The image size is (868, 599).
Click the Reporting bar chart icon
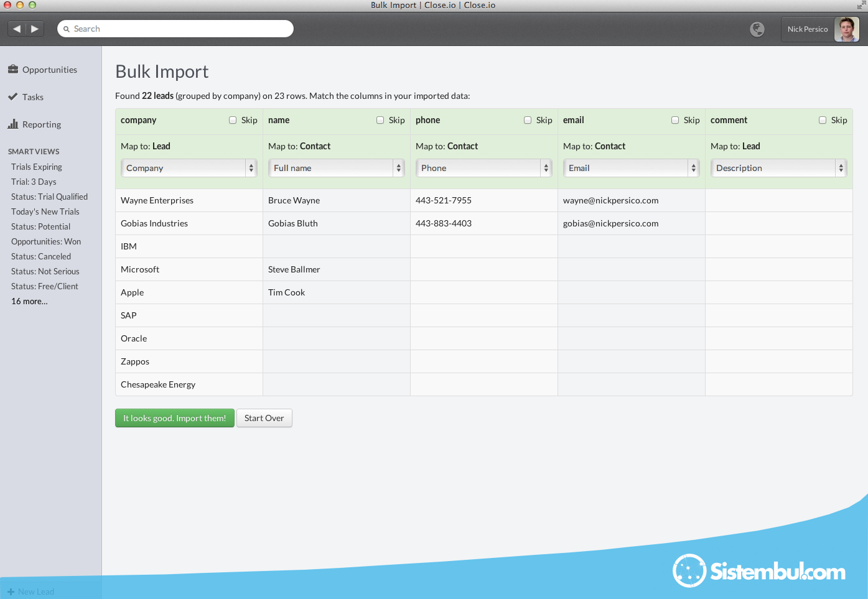(13, 124)
